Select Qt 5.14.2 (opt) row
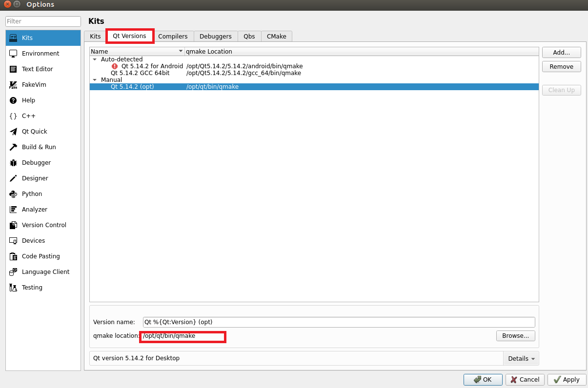The image size is (588, 388). [314, 87]
